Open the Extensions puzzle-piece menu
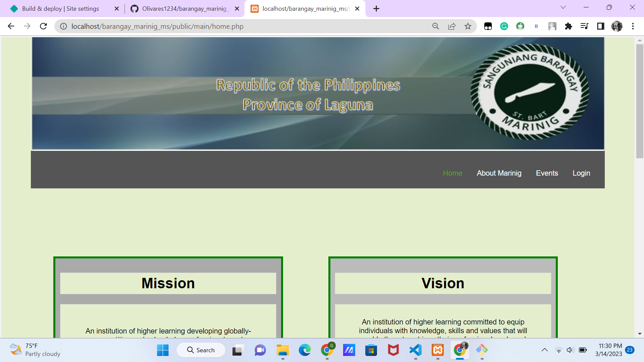The height and width of the screenshot is (362, 644). coord(569,26)
